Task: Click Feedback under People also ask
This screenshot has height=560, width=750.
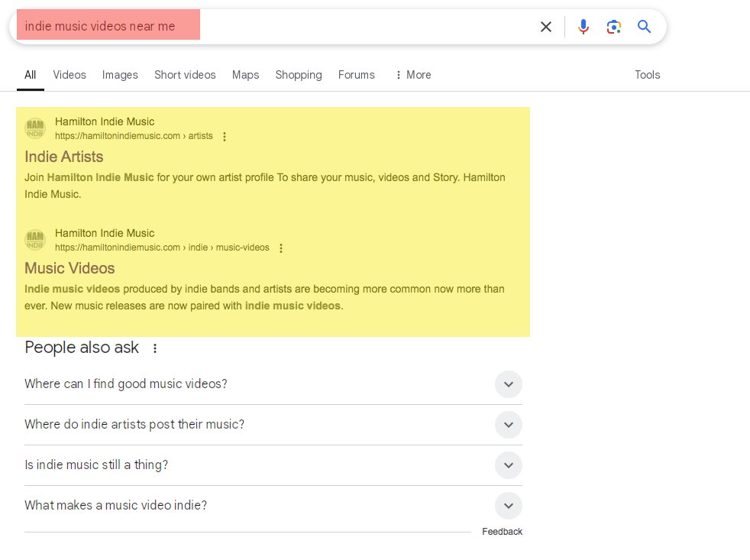Action: click(x=503, y=532)
